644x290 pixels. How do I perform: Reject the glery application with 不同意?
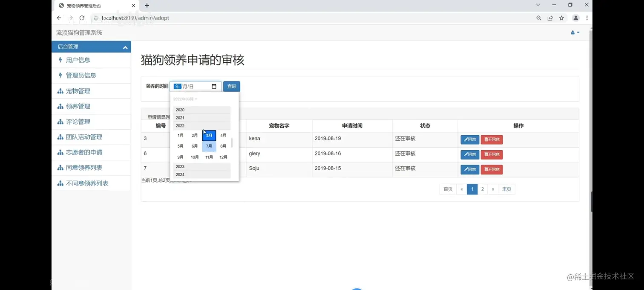[492, 154]
